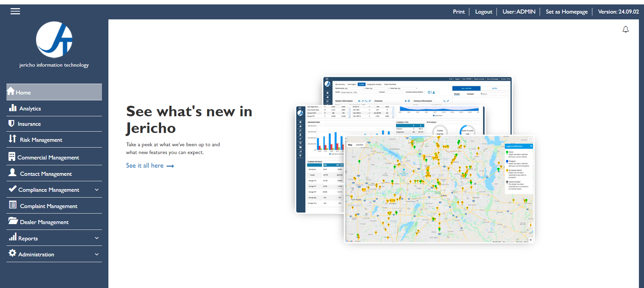The image size is (644, 288).
Task: Click the Contact Management person icon
Action: (x=13, y=172)
